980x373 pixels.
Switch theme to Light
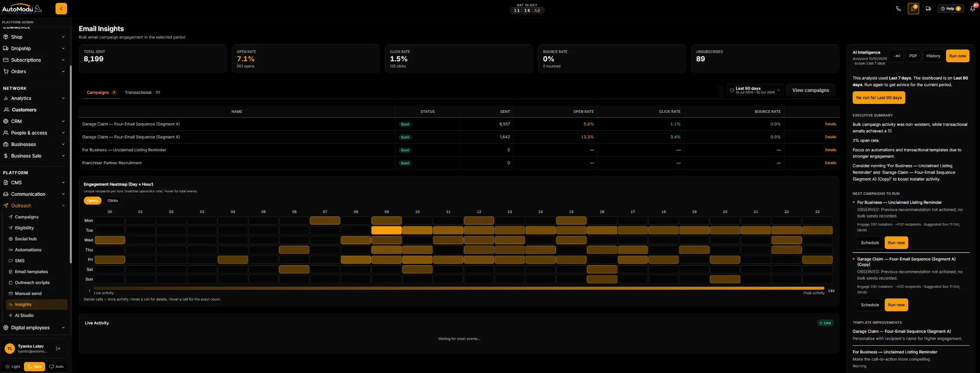coord(13,367)
